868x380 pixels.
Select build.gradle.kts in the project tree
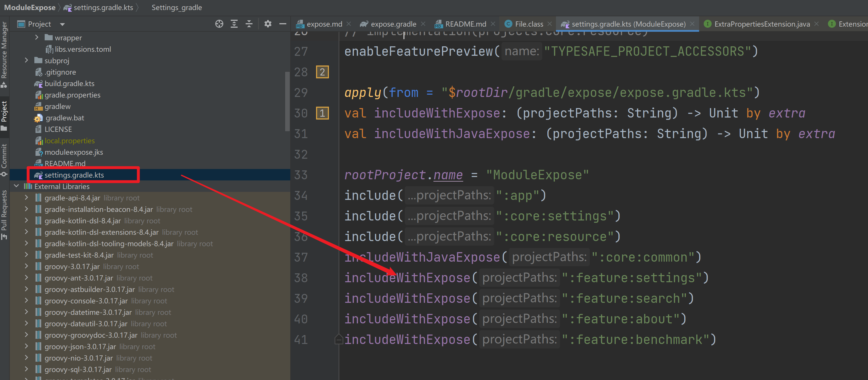click(x=69, y=83)
